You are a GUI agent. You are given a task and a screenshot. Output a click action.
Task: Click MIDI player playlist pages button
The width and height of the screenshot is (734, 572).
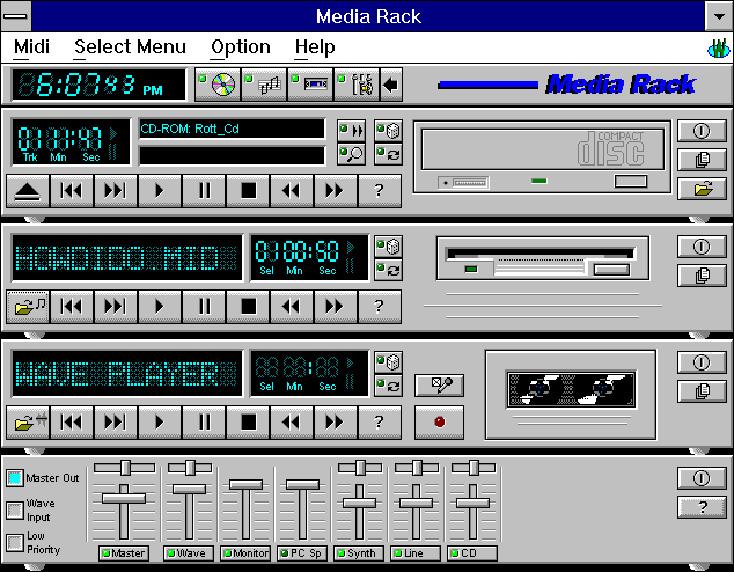point(701,275)
